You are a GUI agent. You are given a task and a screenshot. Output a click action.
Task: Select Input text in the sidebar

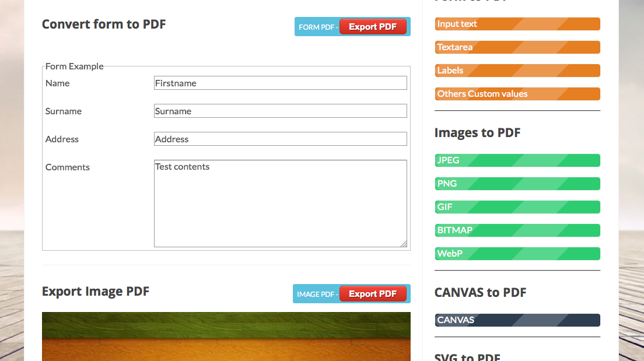pos(517,23)
